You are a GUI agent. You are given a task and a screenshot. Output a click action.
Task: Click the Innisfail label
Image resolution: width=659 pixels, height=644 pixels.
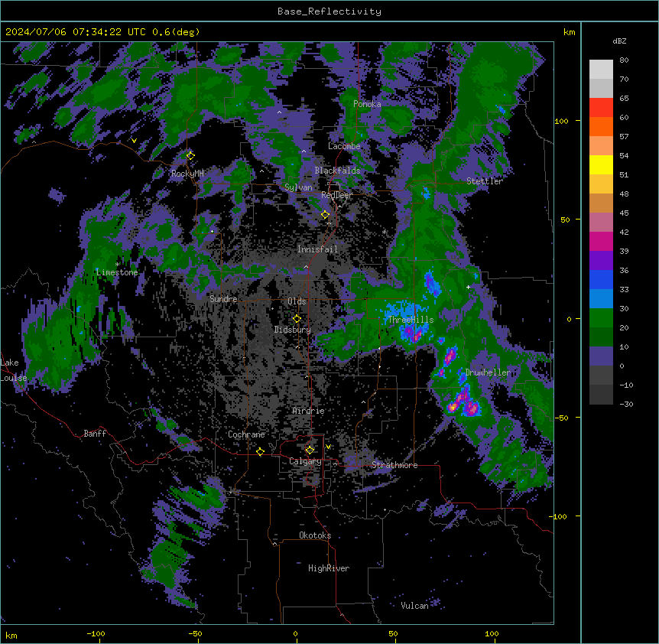click(317, 249)
